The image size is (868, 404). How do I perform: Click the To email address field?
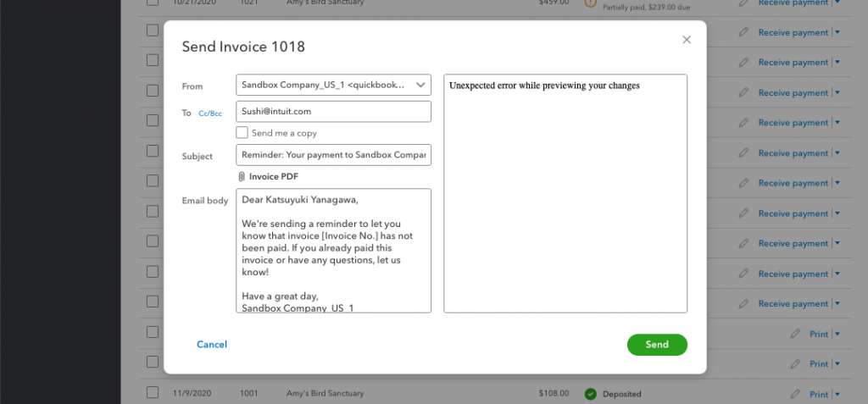333,111
